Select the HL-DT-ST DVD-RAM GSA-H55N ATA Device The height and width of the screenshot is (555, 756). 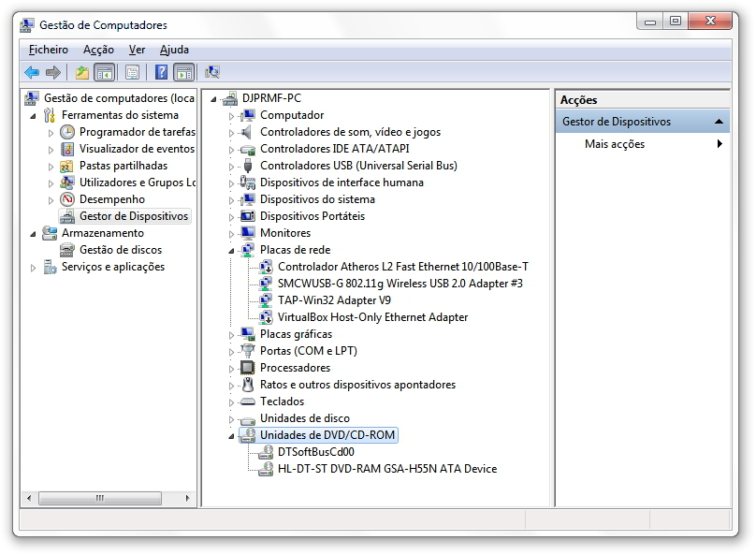click(x=387, y=469)
